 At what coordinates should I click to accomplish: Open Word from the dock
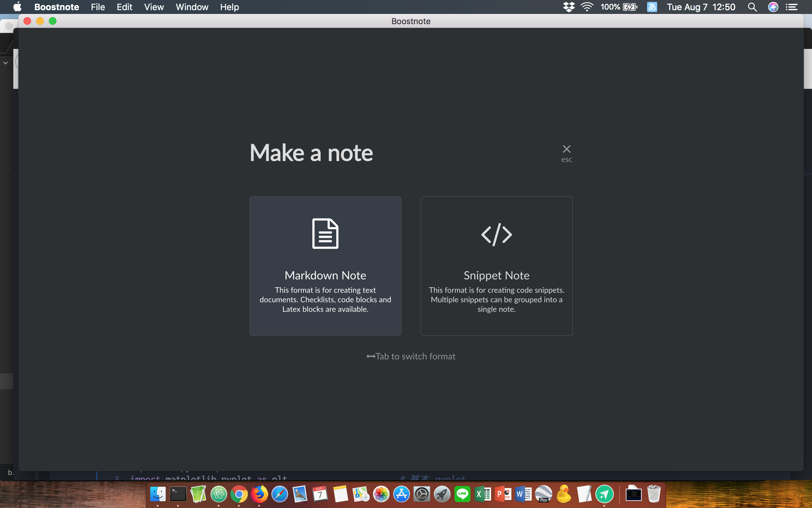pyautogui.click(x=523, y=494)
